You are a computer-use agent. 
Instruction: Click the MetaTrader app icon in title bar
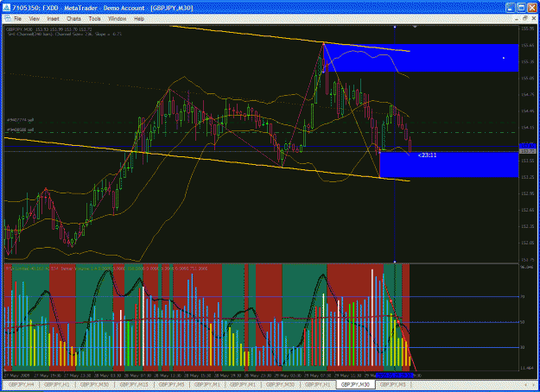tap(7, 8)
